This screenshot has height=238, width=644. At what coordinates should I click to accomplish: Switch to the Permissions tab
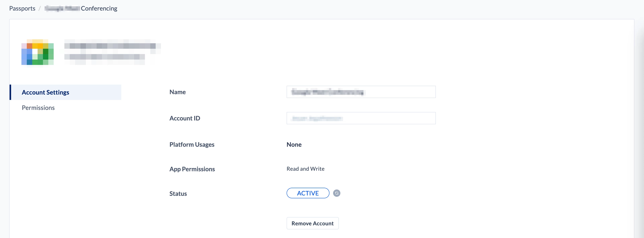coord(38,108)
